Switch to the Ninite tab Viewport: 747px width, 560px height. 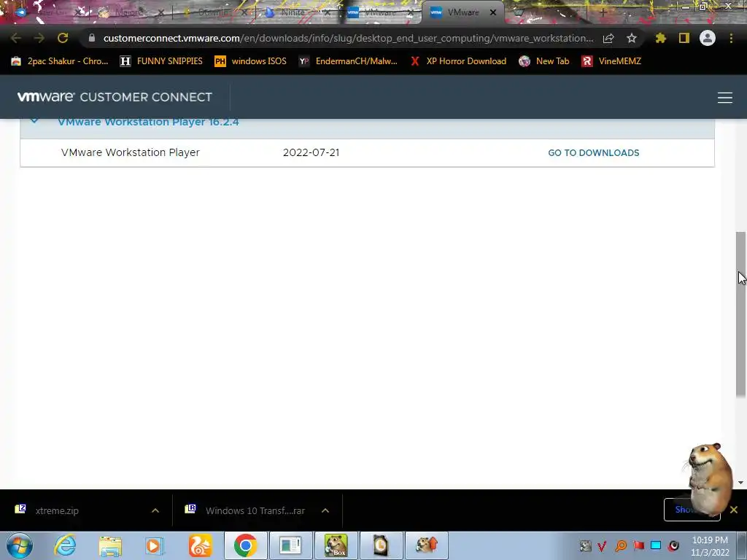(x=292, y=12)
